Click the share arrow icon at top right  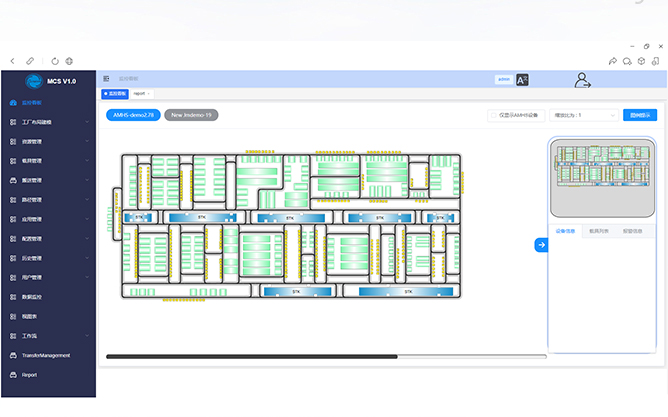tap(613, 61)
